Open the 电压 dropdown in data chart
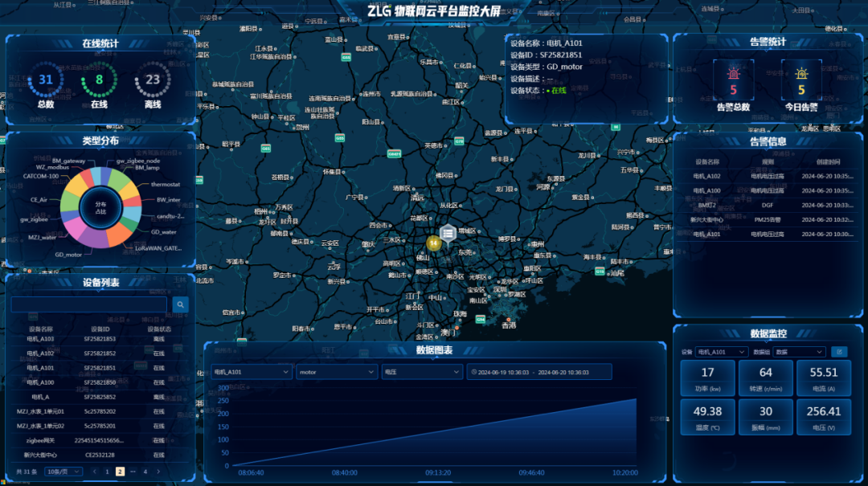 tap(422, 372)
